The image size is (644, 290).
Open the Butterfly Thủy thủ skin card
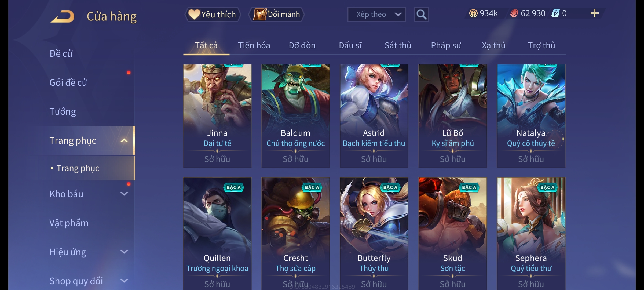(374, 234)
